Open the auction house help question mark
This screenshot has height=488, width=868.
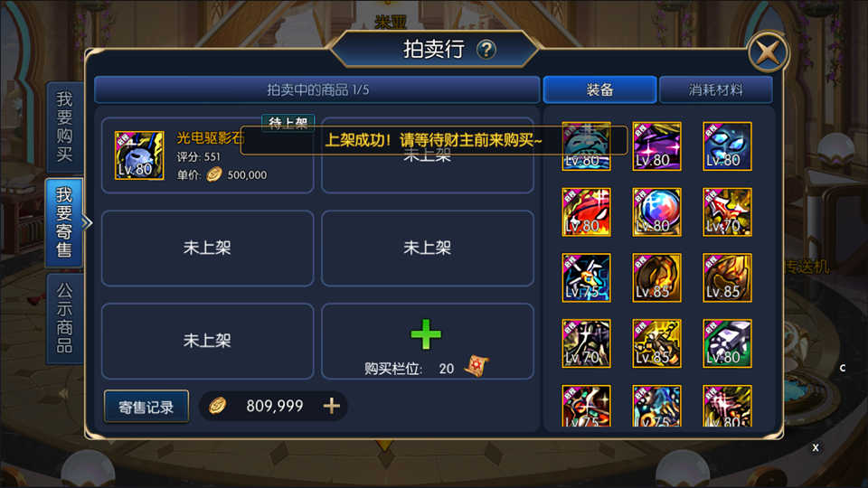486,50
